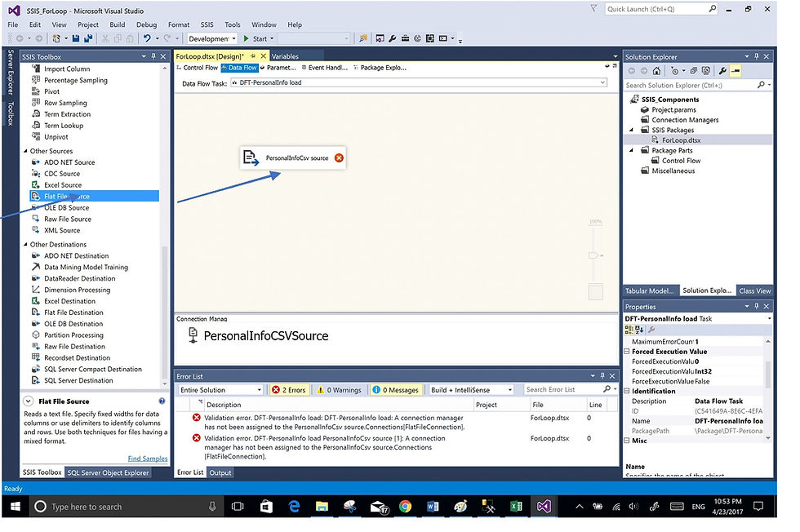The height and width of the screenshot is (532, 800).
Task: Switch to the Control Flow tab
Action: (x=197, y=68)
